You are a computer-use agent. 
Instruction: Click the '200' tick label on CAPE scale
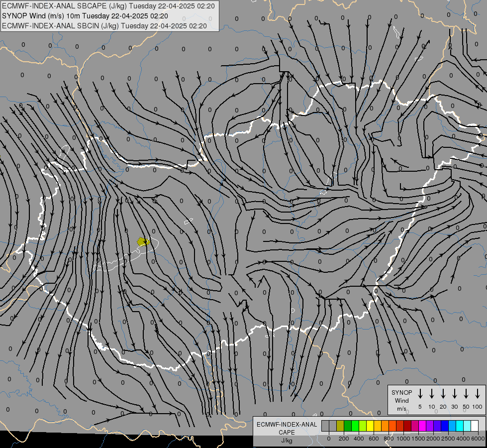point(344,439)
